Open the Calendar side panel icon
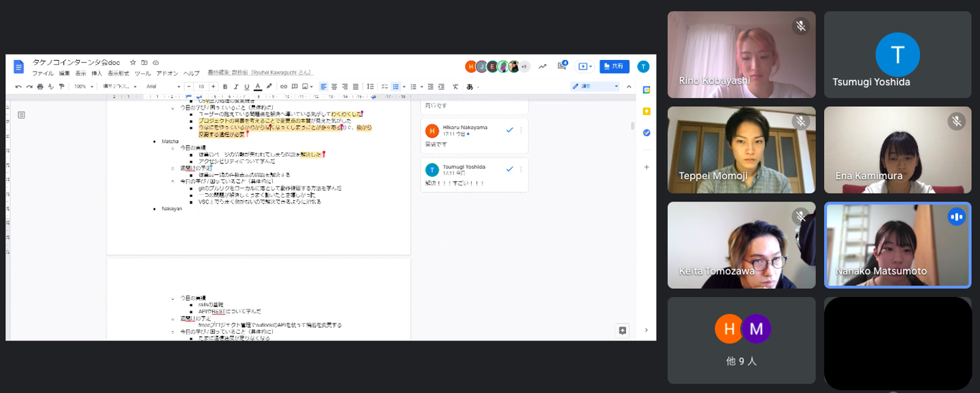 point(647,90)
